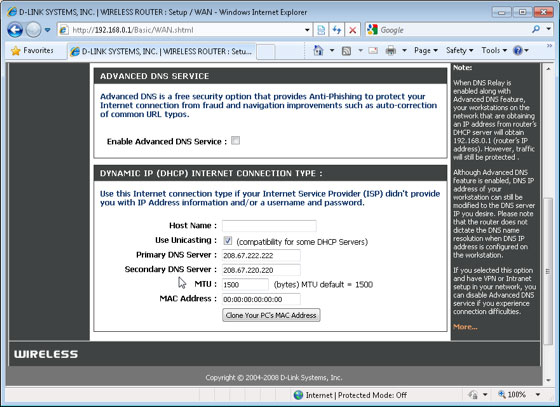
Task: Click the Print icon
Action: click(x=391, y=50)
